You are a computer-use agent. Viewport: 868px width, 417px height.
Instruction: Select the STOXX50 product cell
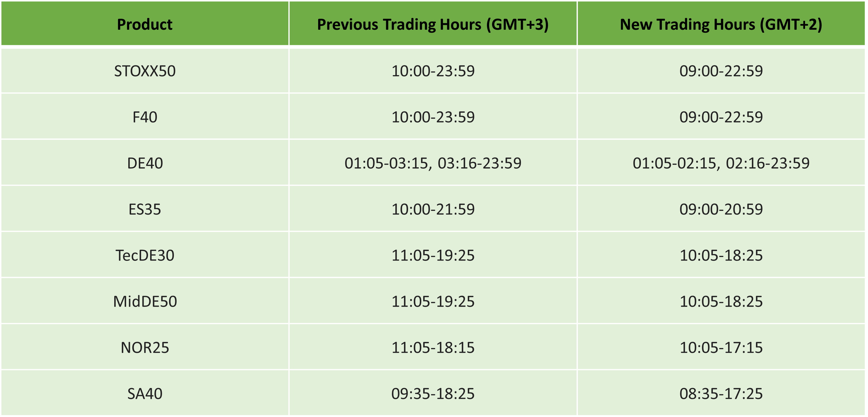(144, 71)
